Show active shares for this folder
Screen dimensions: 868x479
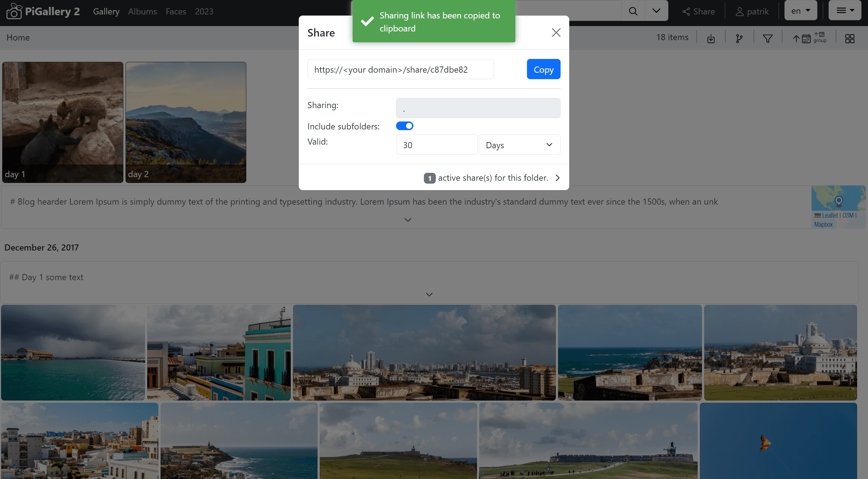coord(493,178)
